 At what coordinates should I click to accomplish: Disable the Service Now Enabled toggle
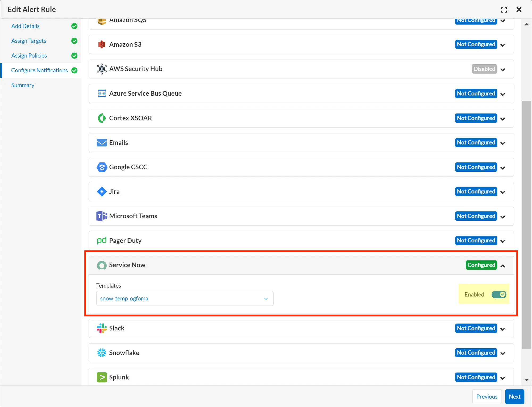point(499,295)
